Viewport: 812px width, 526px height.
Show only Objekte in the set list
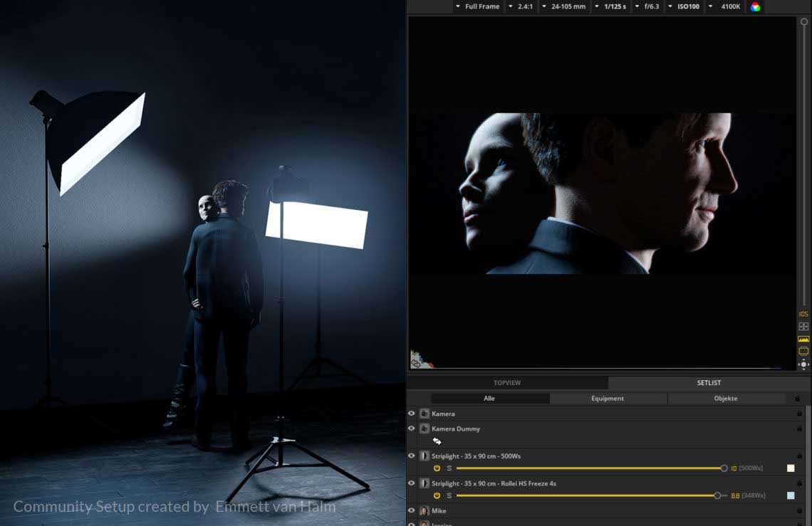726,399
